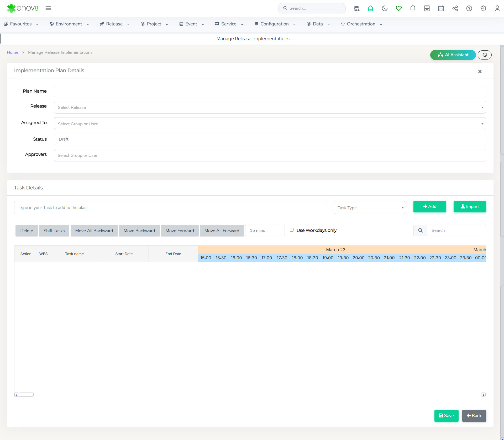Click the Move All Forward button
Screen dimensions: 504x440
coord(222,231)
